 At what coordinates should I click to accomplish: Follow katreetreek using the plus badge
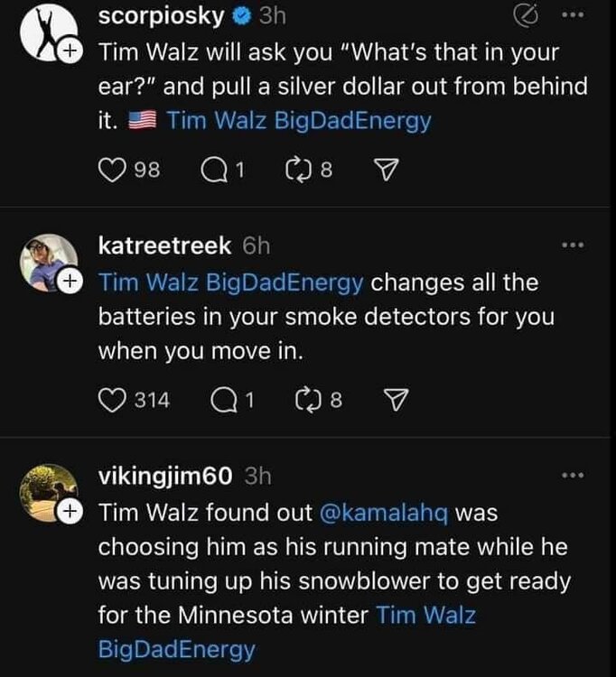pyautogui.click(x=65, y=283)
